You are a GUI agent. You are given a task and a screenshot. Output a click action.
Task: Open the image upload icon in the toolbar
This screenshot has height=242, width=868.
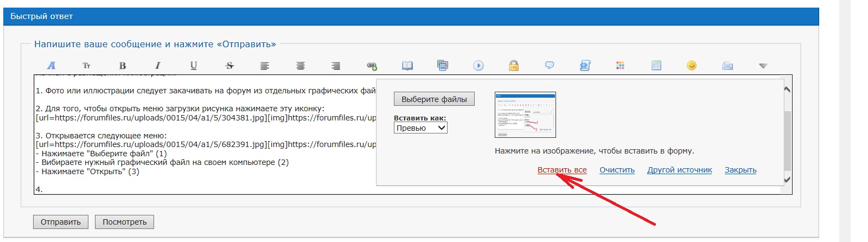coord(443,66)
